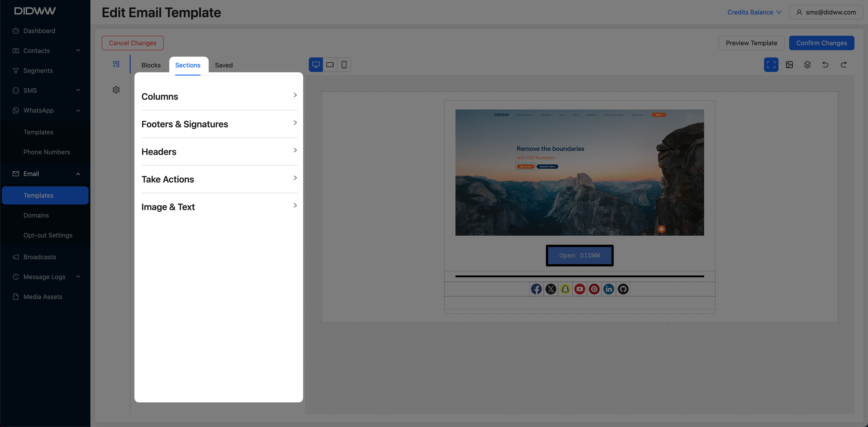
Task: Expand the Columns section
Action: [x=219, y=96]
